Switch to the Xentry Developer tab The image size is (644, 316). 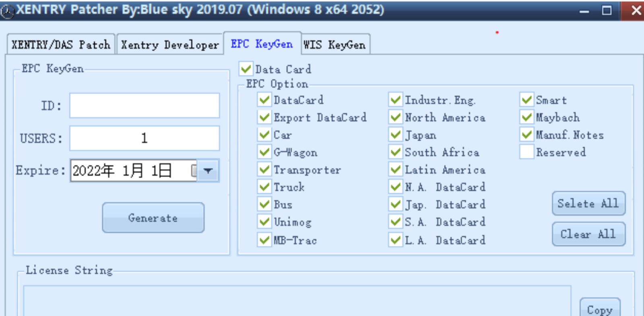point(170,44)
